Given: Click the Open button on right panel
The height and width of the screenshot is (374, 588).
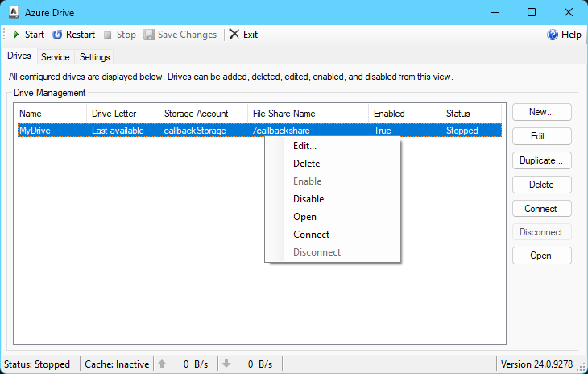Looking at the screenshot, I should tap(541, 256).
